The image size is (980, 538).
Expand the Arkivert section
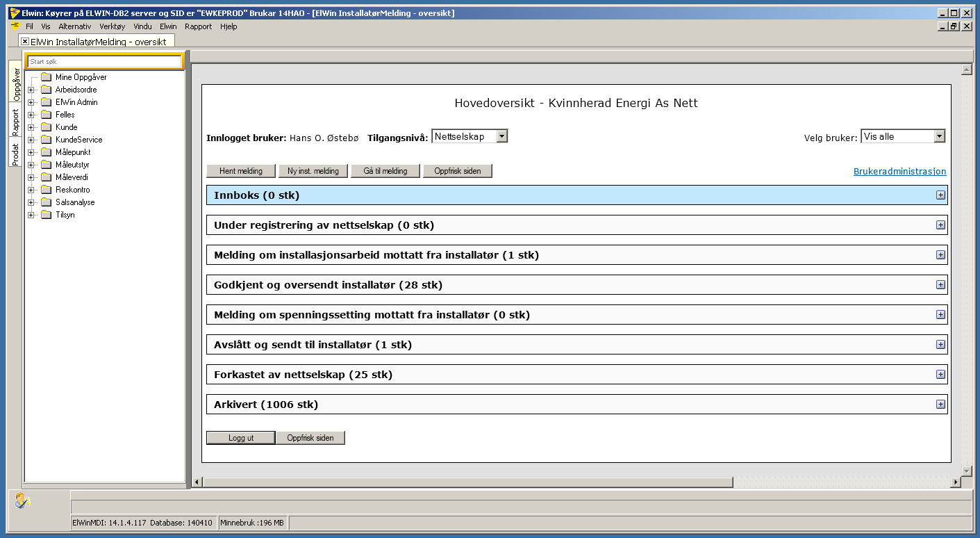tap(940, 405)
